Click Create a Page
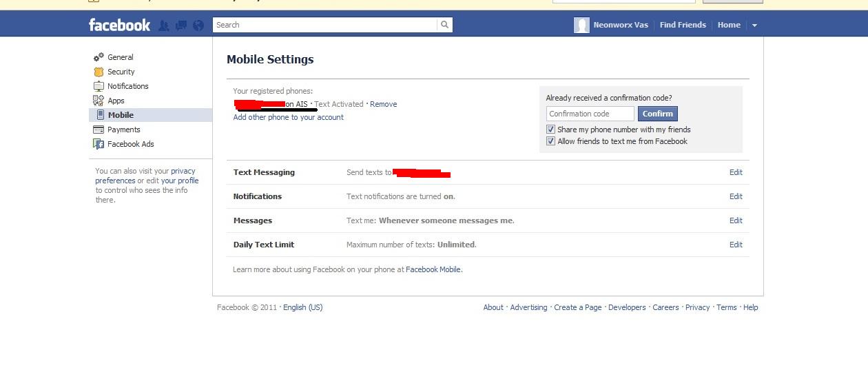 [578, 307]
